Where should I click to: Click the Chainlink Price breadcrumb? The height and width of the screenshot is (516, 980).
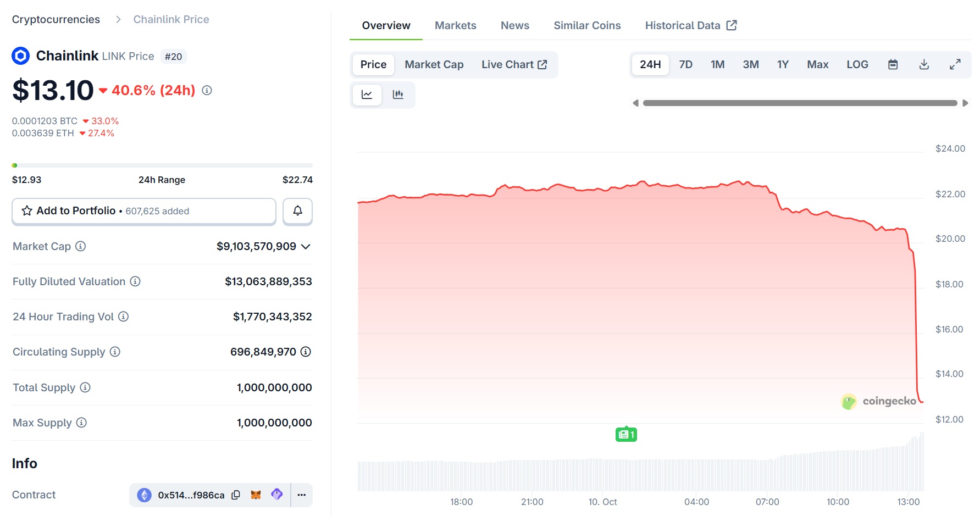point(171,19)
